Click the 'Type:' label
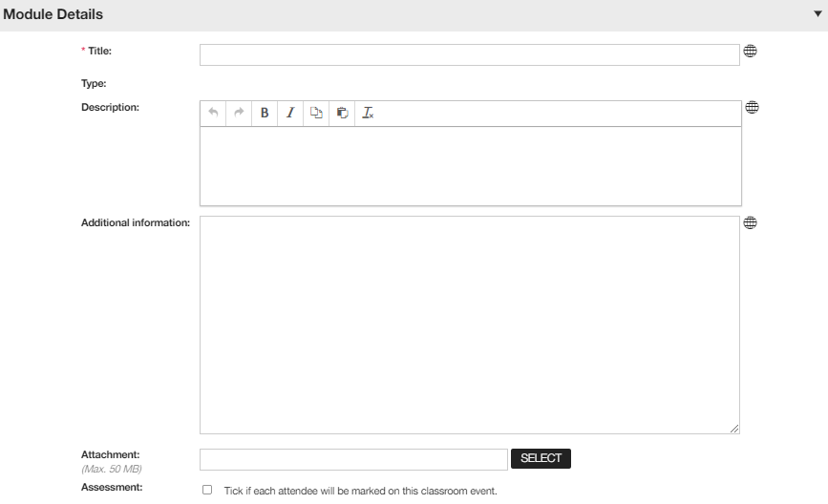828x504 pixels. pos(94,83)
